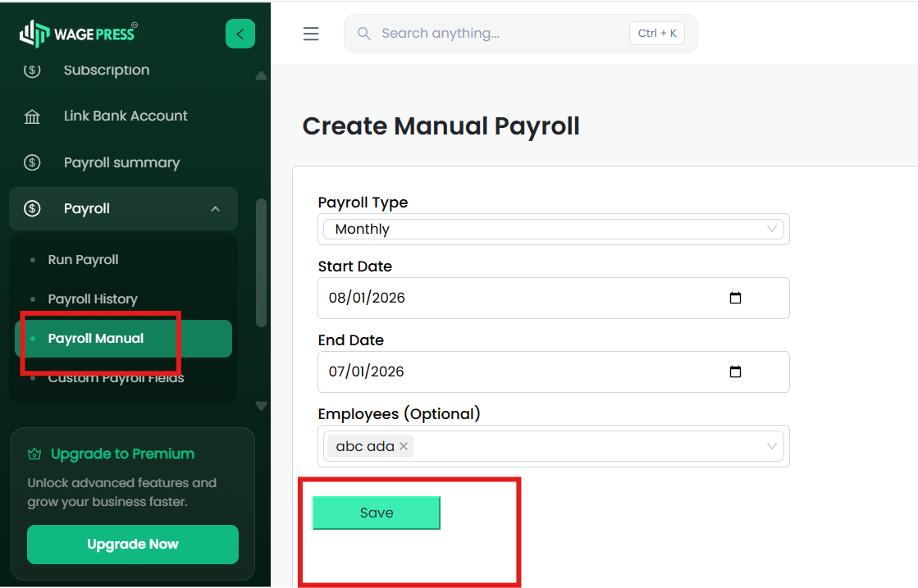Click the search magnifier icon
This screenshot has height=588, width=918.
point(363,34)
